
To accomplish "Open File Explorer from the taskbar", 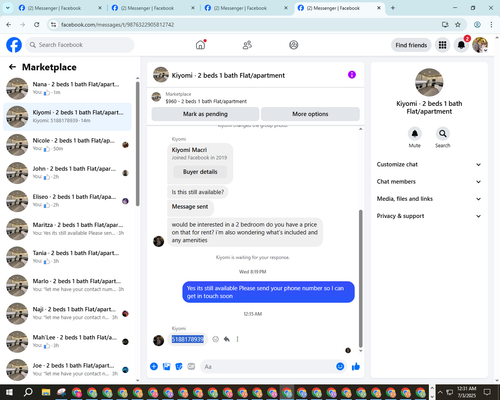I will tap(46, 392).
